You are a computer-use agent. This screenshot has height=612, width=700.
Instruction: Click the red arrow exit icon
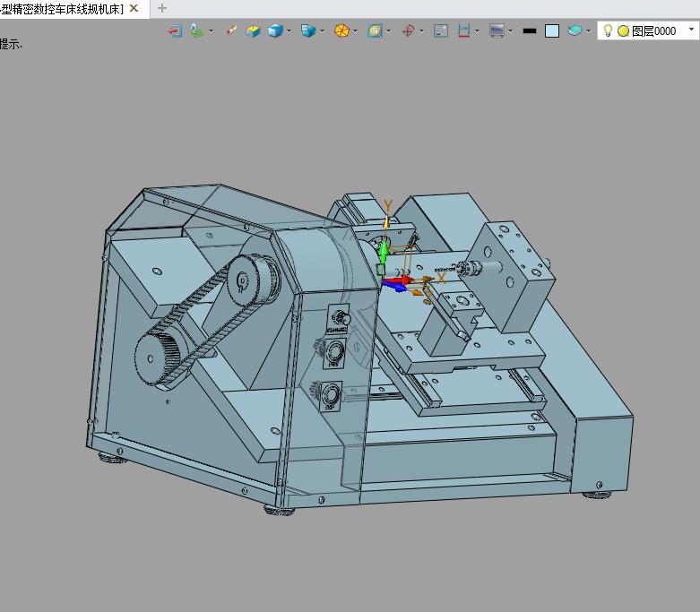tap(175, 30)
